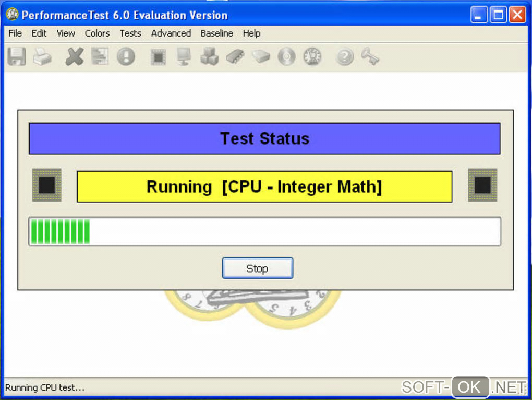Close the PerformanceTest window
Screen dimensions: 532x400
517,15
